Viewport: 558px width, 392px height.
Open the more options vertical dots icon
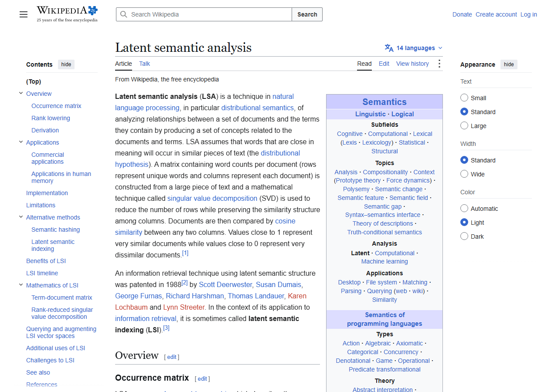point(439,64)
